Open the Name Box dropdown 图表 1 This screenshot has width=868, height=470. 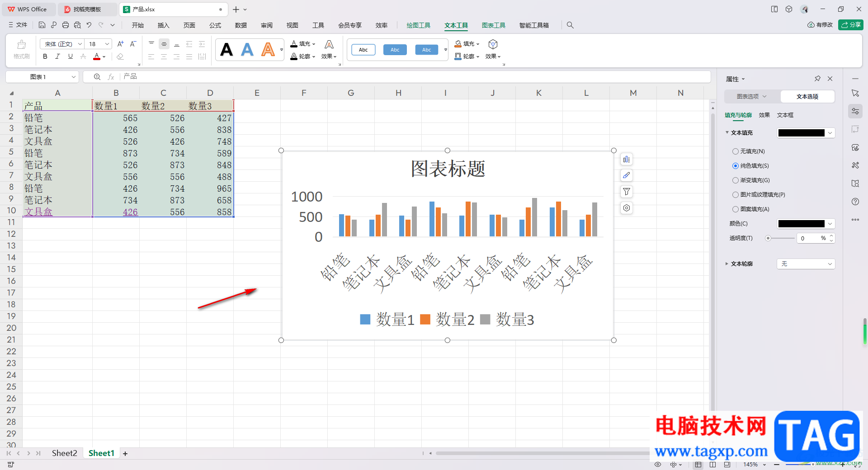(73, 77)
